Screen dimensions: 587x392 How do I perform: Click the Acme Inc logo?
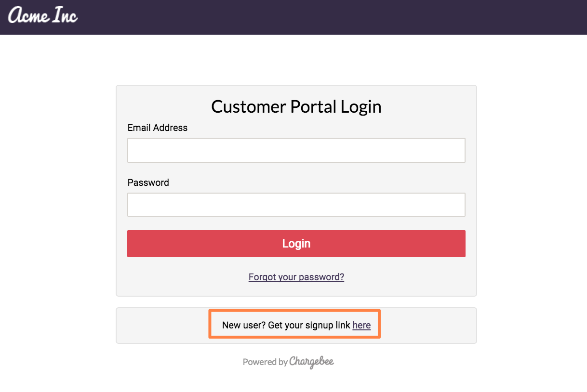(x=43, y=16)
